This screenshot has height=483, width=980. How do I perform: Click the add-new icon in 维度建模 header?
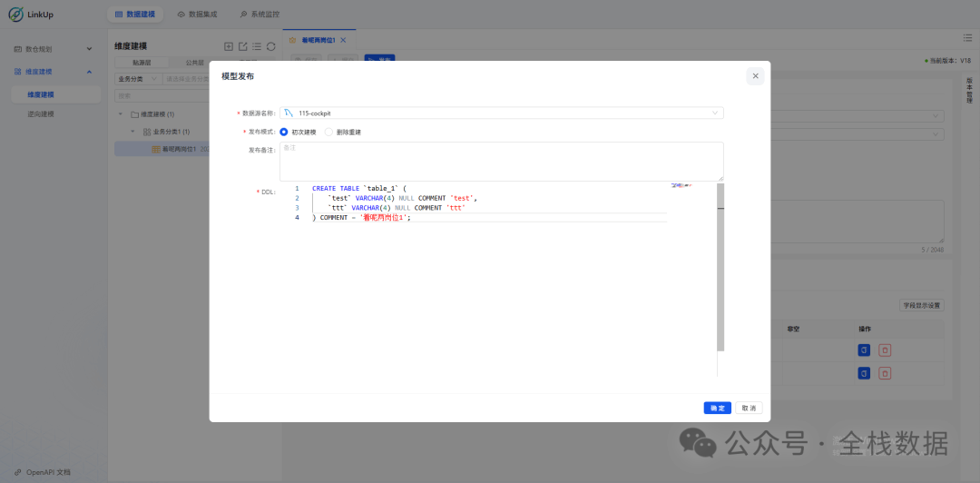point(229,46)
